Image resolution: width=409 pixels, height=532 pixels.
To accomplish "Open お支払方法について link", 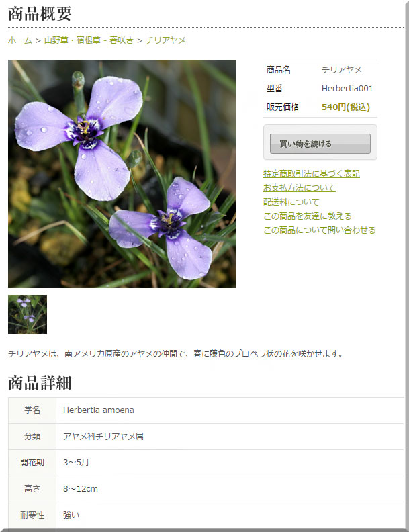I will click(300, 188).
